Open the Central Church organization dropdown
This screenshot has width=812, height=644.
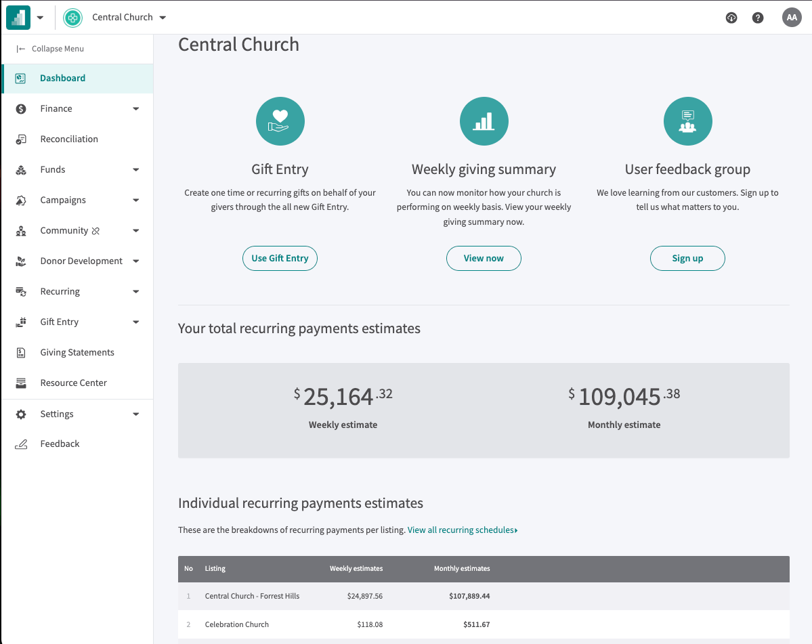[x=163, y=18]
